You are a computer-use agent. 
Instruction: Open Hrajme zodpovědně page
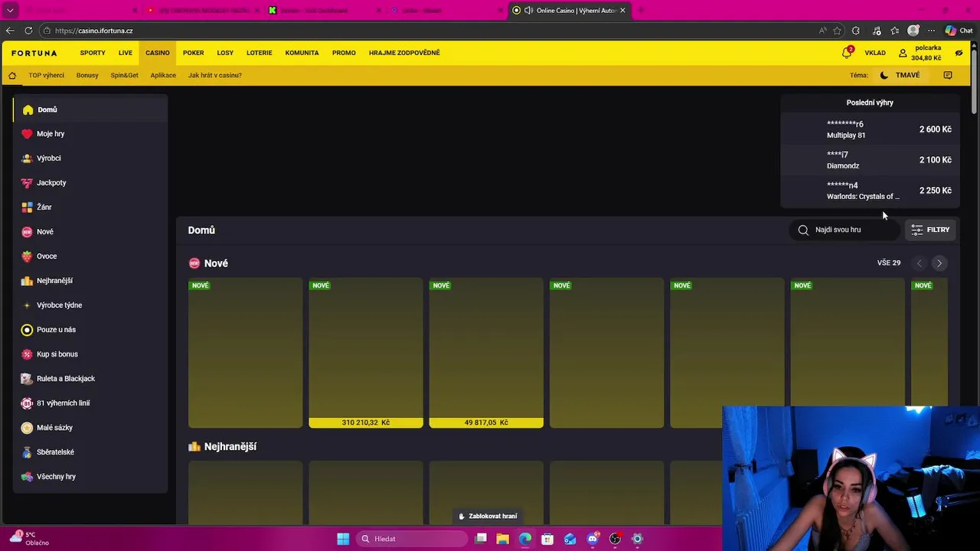[404, 53]
